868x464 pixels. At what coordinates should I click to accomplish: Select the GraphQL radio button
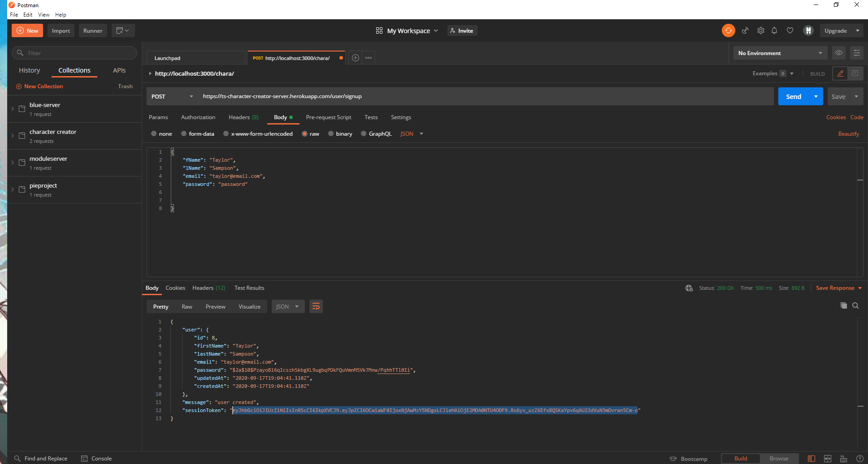(x=364, y=133)
